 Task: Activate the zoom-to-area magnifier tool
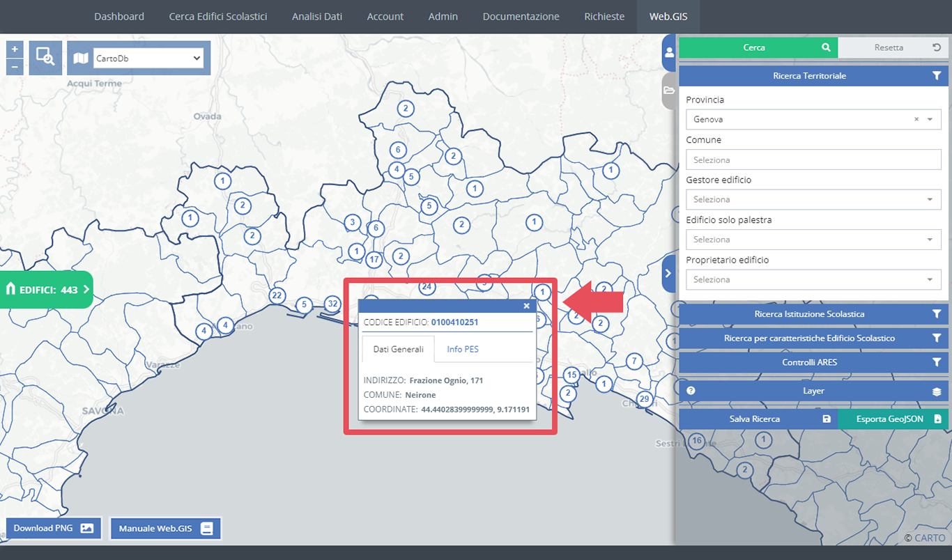pyautogui.click(x=45, y=58)
